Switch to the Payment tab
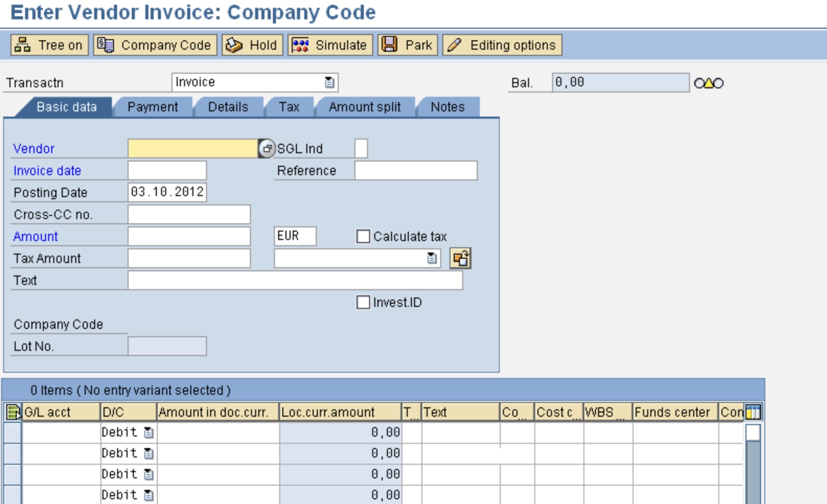Screen dimensions: 827x504 click(153, 107)
